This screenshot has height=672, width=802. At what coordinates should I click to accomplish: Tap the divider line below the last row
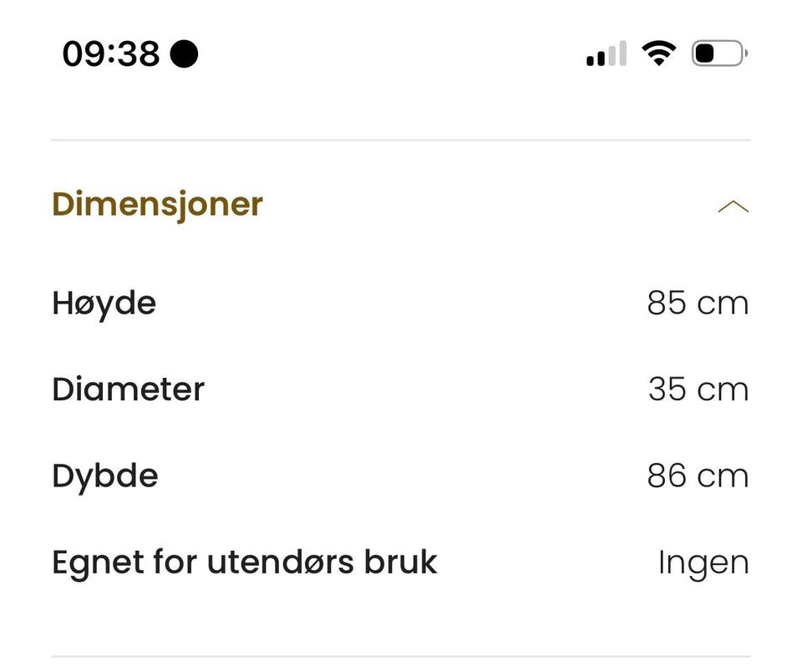click(401, 657)
